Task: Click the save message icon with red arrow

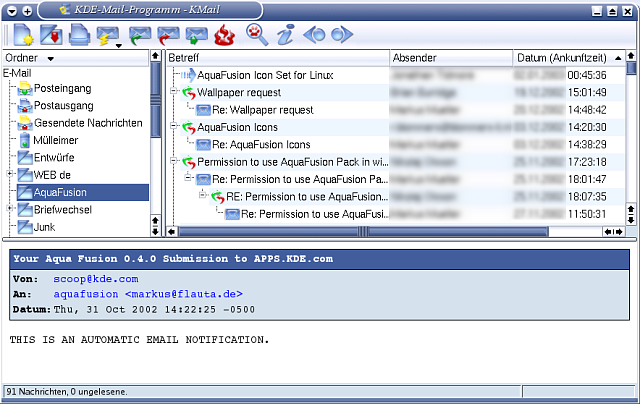Action: pyautogui.click(x=51, y=35)
